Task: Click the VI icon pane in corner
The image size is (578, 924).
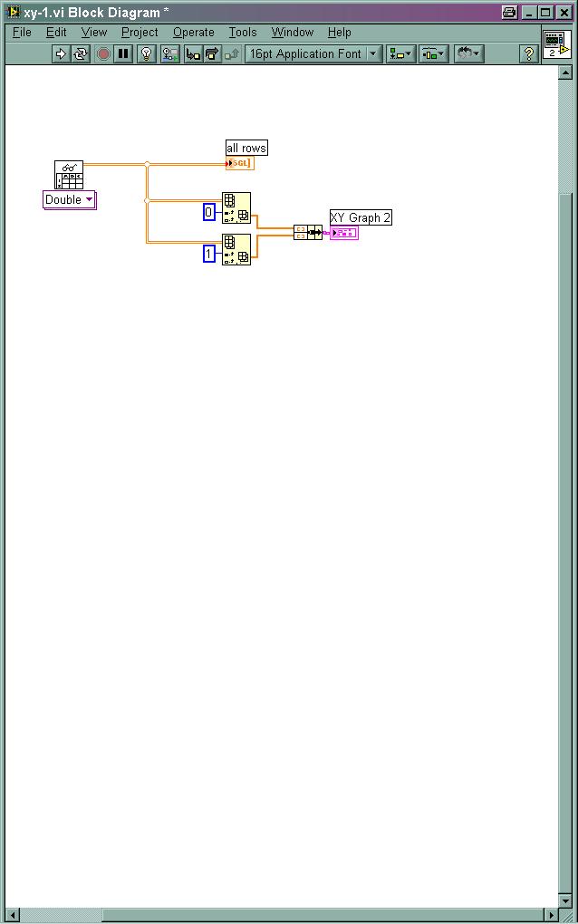Action: 556,44
